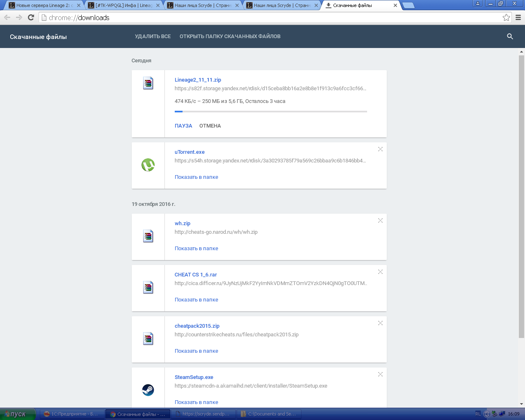Remove cheatpack2015.zip from the list
The height and width of the screenshot is (420, 525).
[x=380, y=323]
